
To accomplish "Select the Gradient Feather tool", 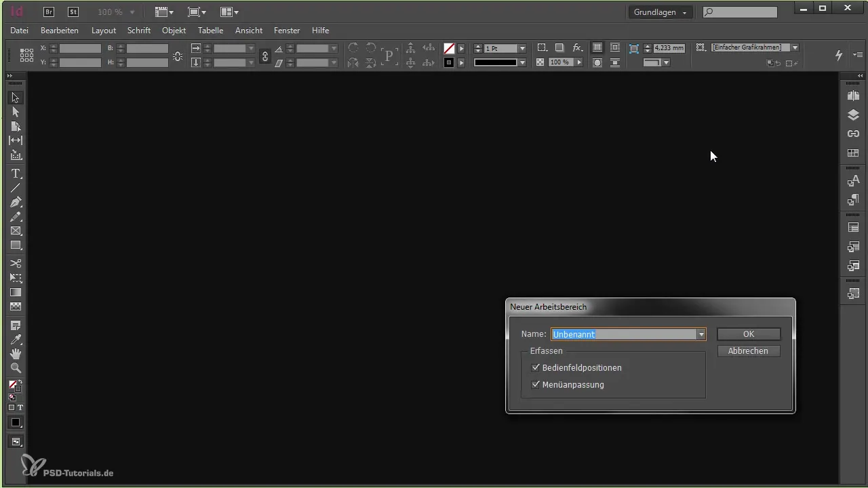I will click(16, 306).
